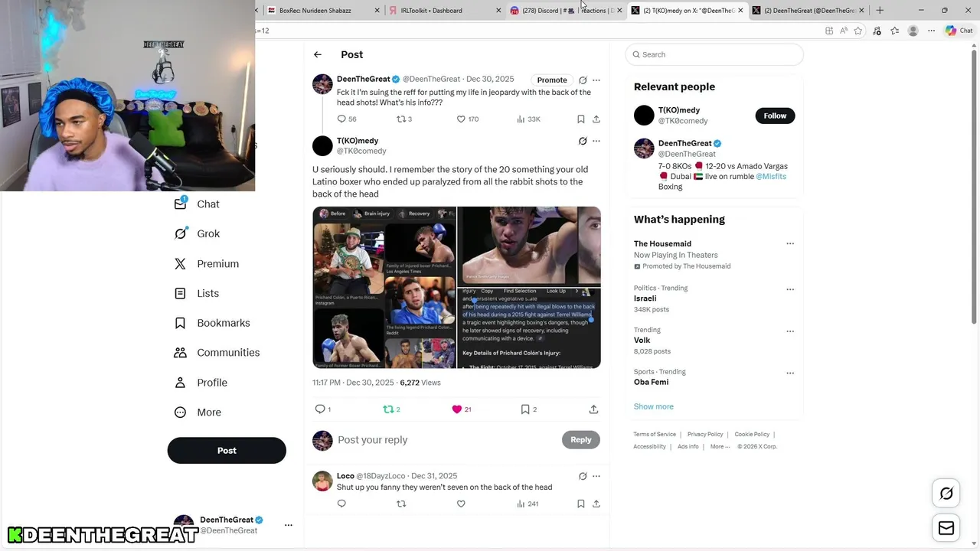The height and width of the screenshot is (551, 980).
Task: Like the T(KO)medy post with the pink heart
Action: point(457,409)
